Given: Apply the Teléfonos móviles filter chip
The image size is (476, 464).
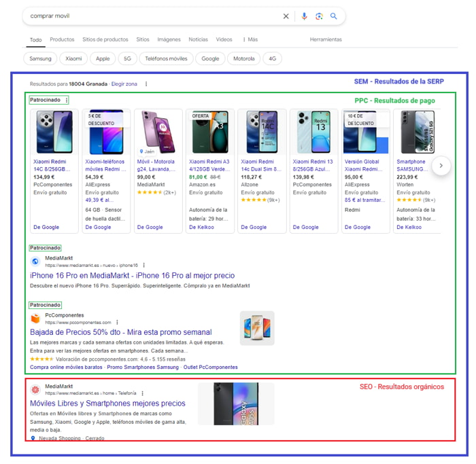Looking at the screenshot, I should coord(166,58).
